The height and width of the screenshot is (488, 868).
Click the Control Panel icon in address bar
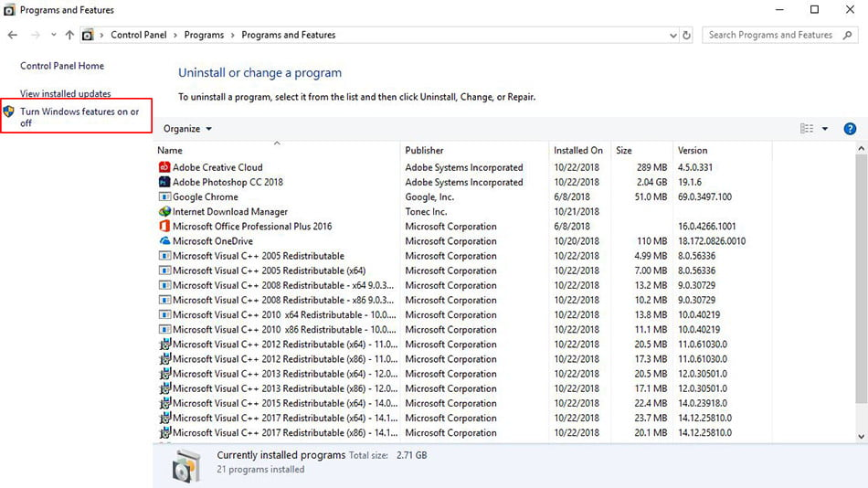click(x=88, y=35)
